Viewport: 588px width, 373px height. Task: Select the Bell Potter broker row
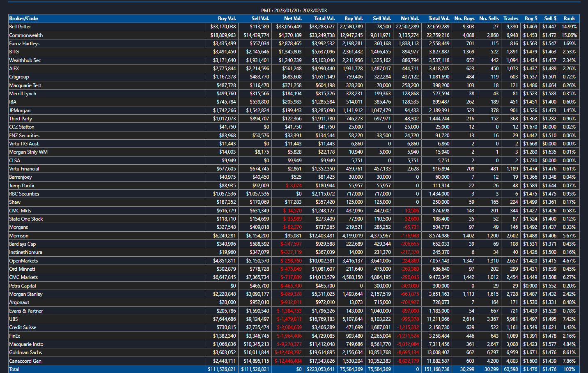pos(294,27)
